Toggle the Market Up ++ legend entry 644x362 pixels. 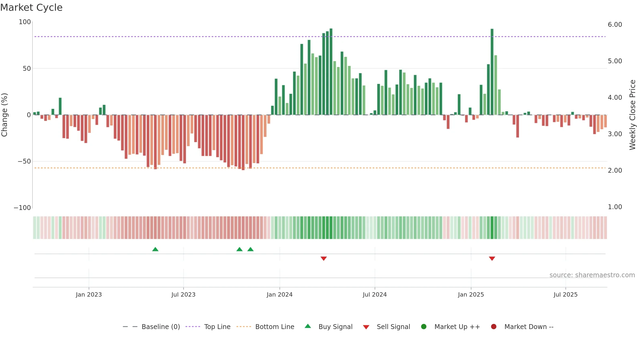pos(451,327)
